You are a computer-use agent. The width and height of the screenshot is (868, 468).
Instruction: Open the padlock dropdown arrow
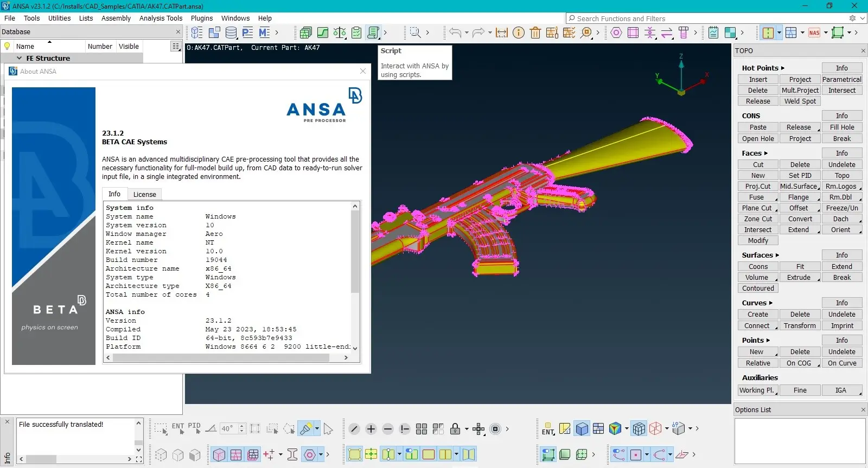(466, 429)
